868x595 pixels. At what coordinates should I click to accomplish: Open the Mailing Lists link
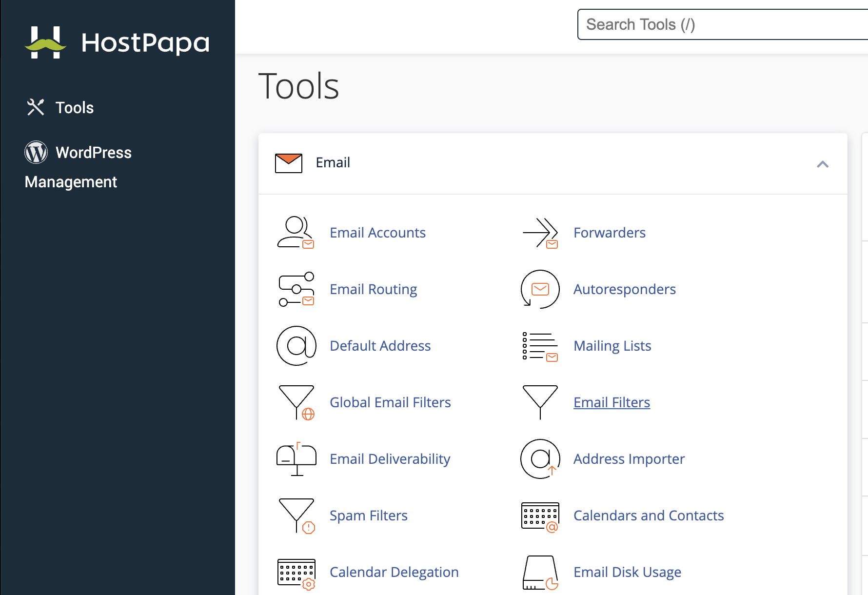[612, 346]
